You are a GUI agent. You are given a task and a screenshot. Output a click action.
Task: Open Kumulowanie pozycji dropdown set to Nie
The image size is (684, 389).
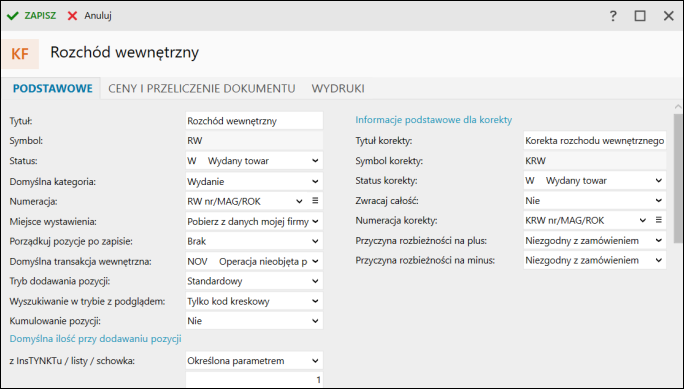254,321
